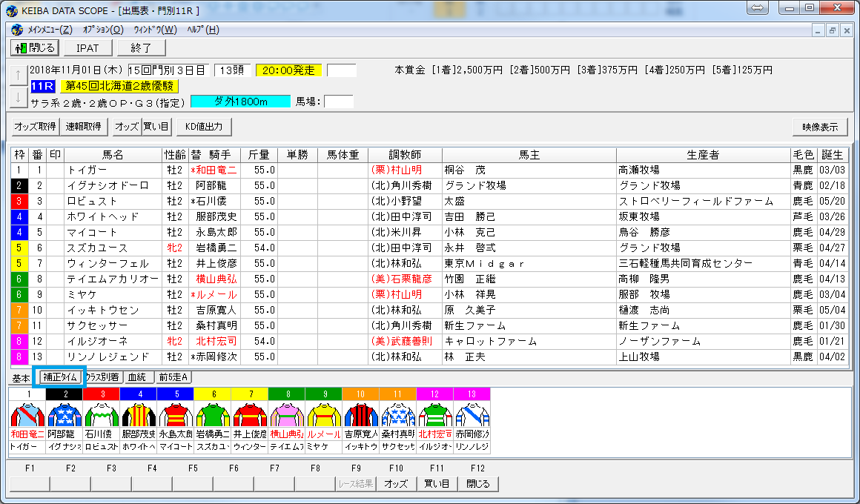This screenshot has height=504, width=860.
Task: Click the オッズ取得 button
Action: [x=35, y=127]
